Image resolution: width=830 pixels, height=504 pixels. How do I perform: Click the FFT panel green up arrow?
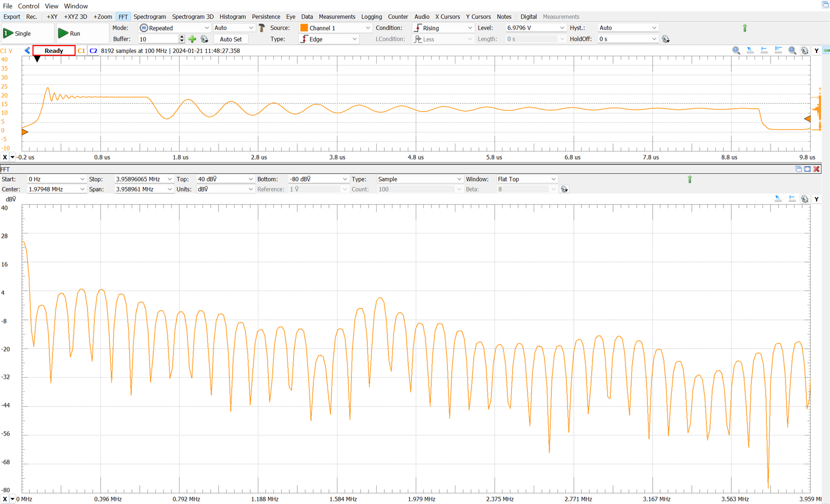point(690,179)
